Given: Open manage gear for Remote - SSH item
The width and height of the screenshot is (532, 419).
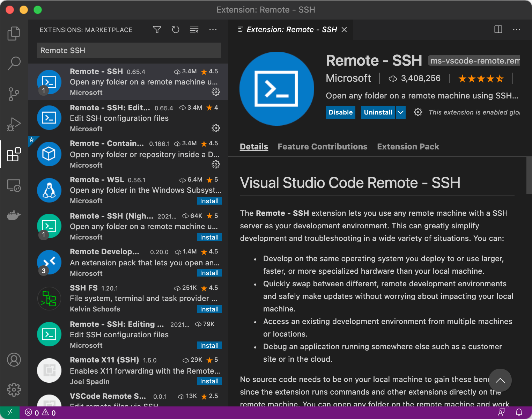Looking at the screenshot, I should (x=216, y=92).
